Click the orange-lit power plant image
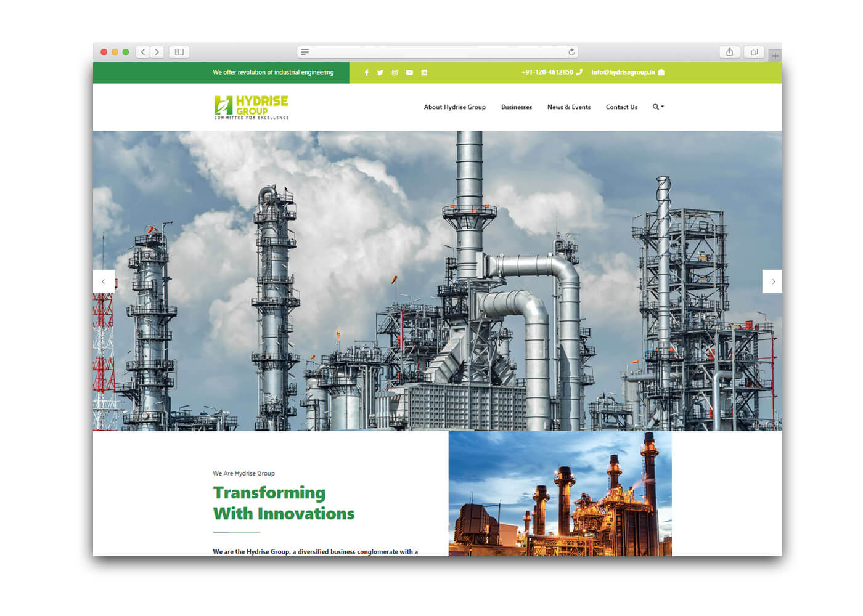Screen dimensions: 863x616 tap(560, 493)
